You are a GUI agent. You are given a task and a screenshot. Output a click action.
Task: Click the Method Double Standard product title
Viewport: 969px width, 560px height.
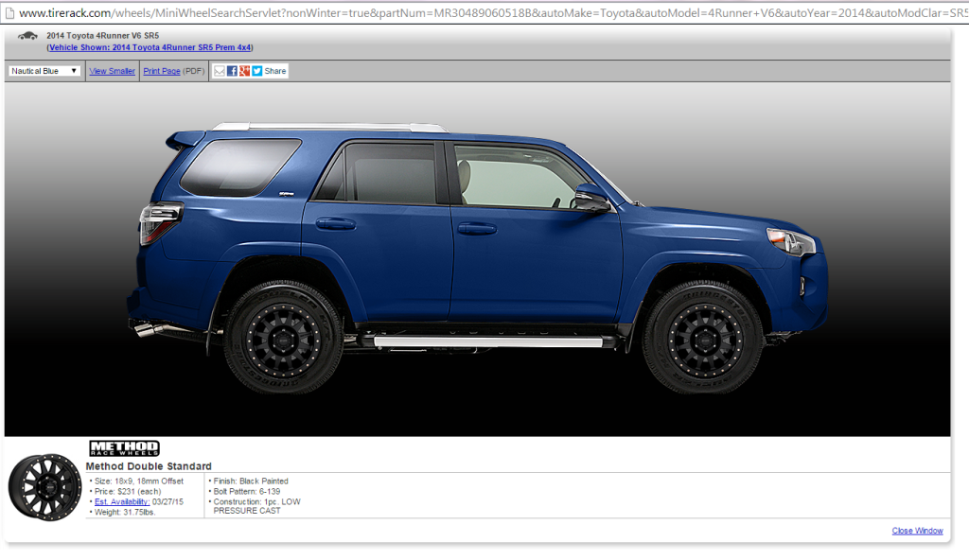pyautogui.click(x=149, y=466)
